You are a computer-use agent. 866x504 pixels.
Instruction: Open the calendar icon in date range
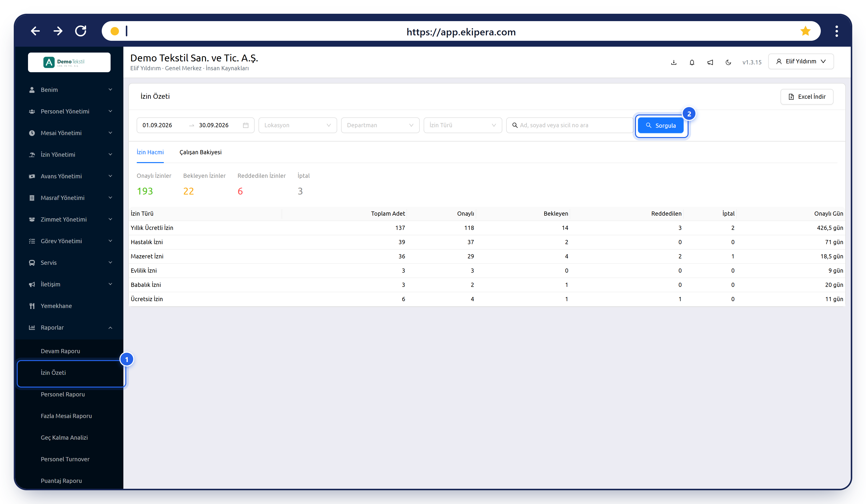tap(245, 125)
